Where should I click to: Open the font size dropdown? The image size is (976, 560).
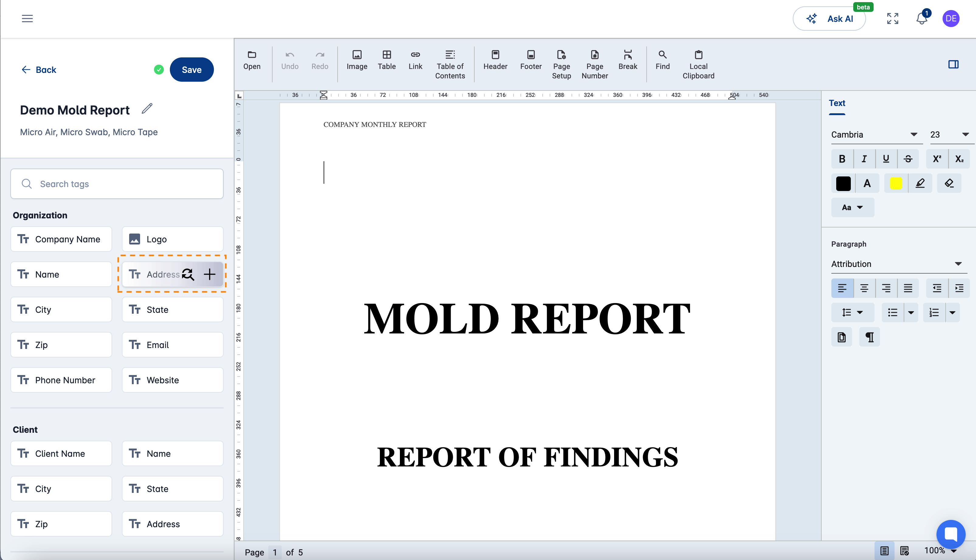click(966, 135)
